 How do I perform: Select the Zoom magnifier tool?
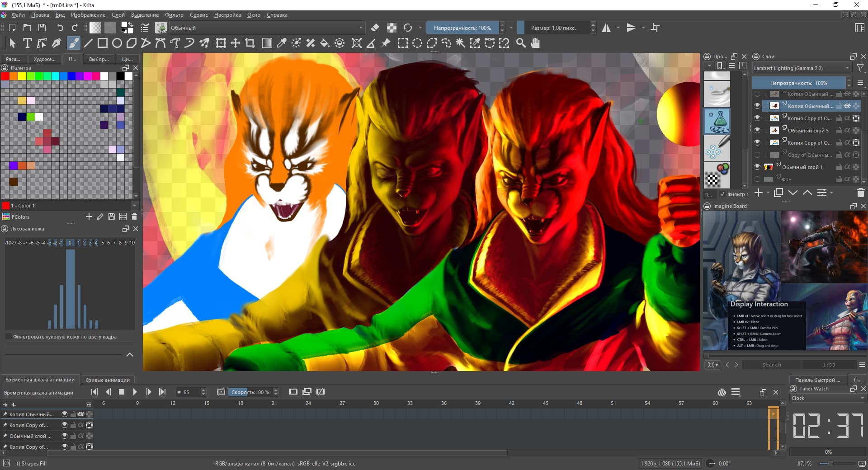coord(521,43)
